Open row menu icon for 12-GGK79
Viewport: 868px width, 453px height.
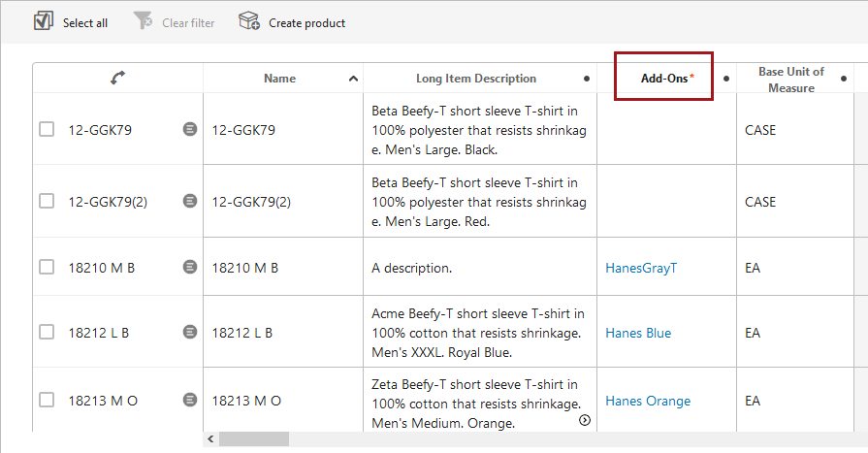tap(190, 129)
